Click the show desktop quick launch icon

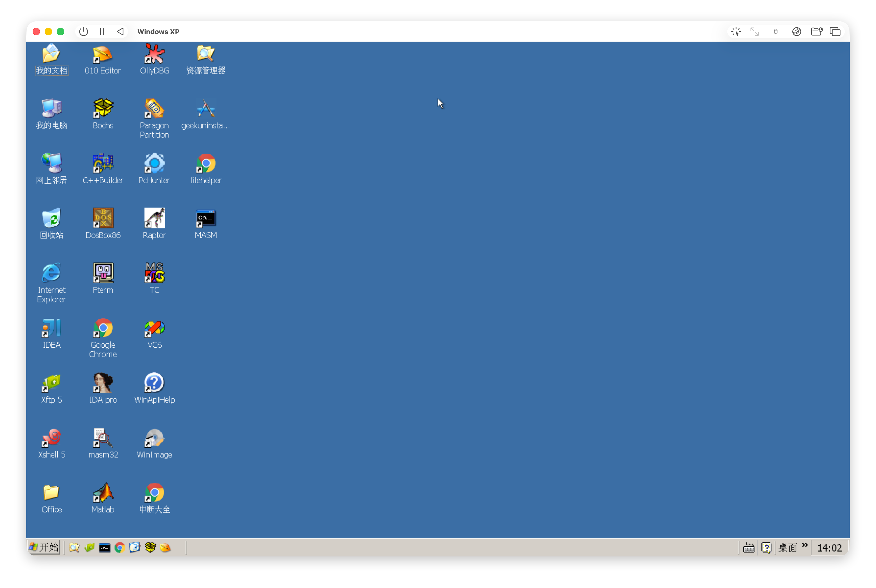135,548
